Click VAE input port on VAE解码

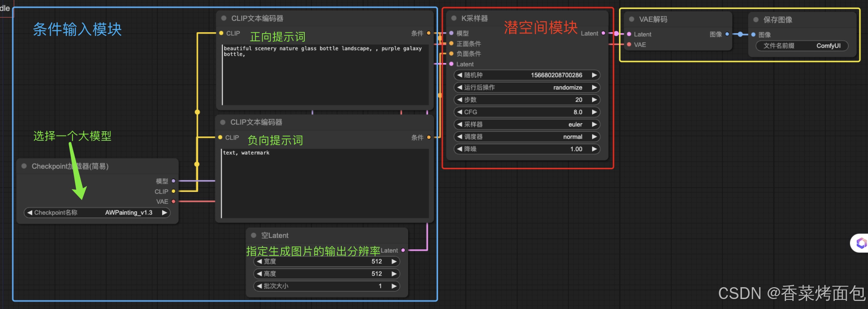629,45
